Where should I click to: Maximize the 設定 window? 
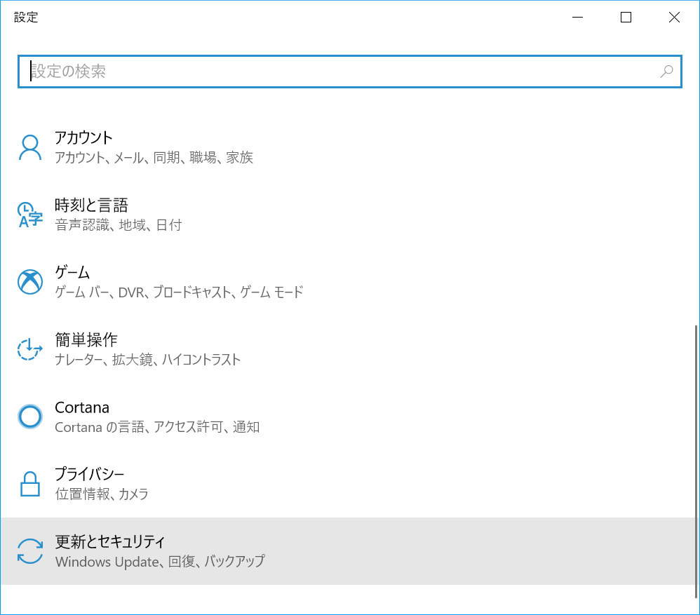pyautogui.click(x=626, y=18)
